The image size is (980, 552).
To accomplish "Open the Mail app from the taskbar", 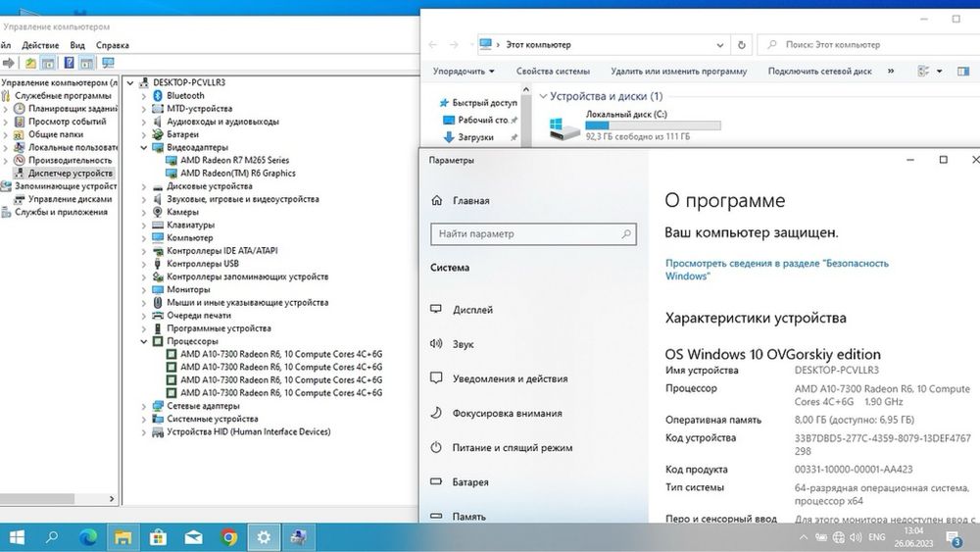I will tap(194, 537).
